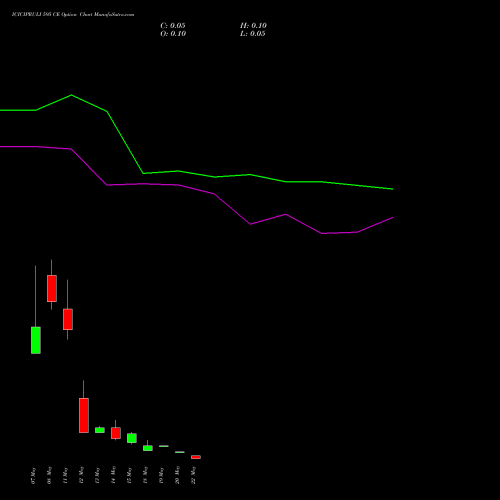
Task: Click the '14 May' date label
Action: 113,476
